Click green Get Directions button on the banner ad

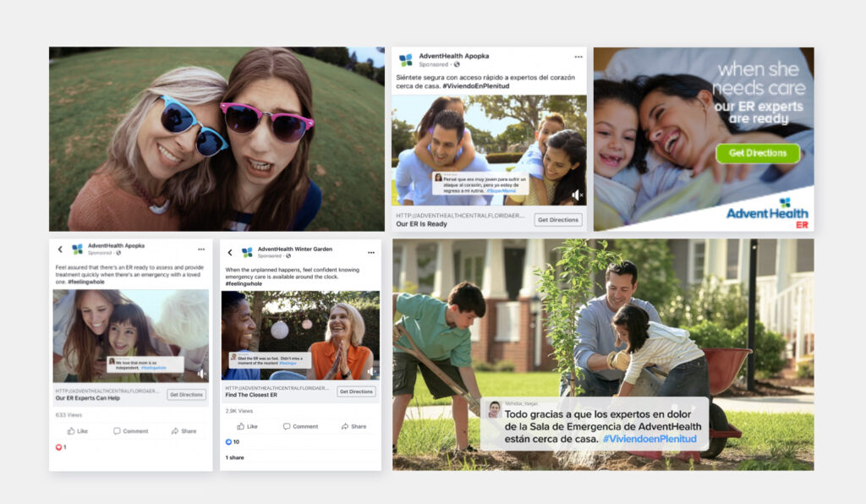click(758, 153)
